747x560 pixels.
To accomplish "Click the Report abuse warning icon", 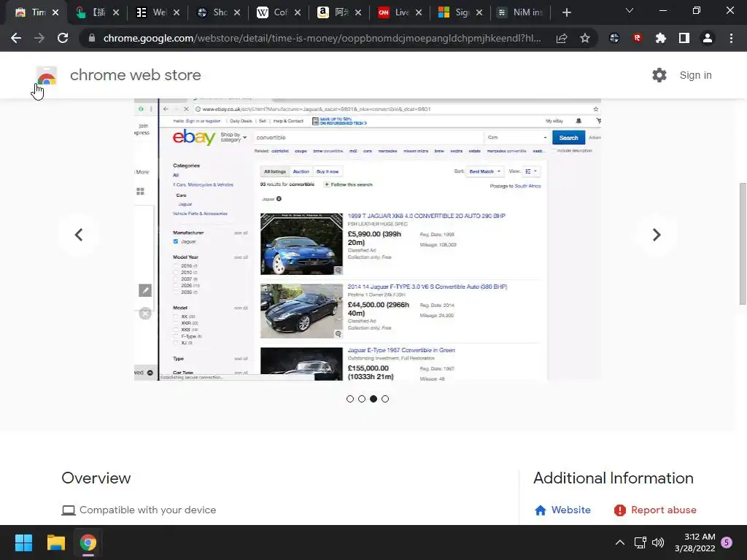I will tap(620, 510).
